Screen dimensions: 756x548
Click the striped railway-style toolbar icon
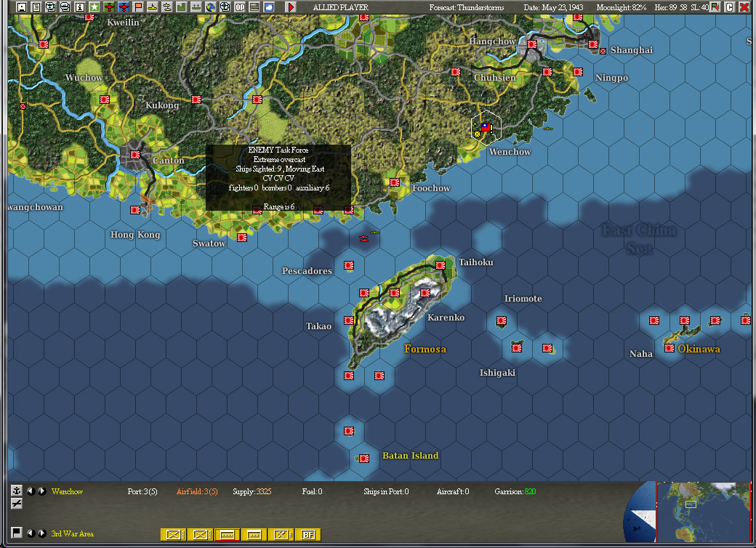click(254, 7)
